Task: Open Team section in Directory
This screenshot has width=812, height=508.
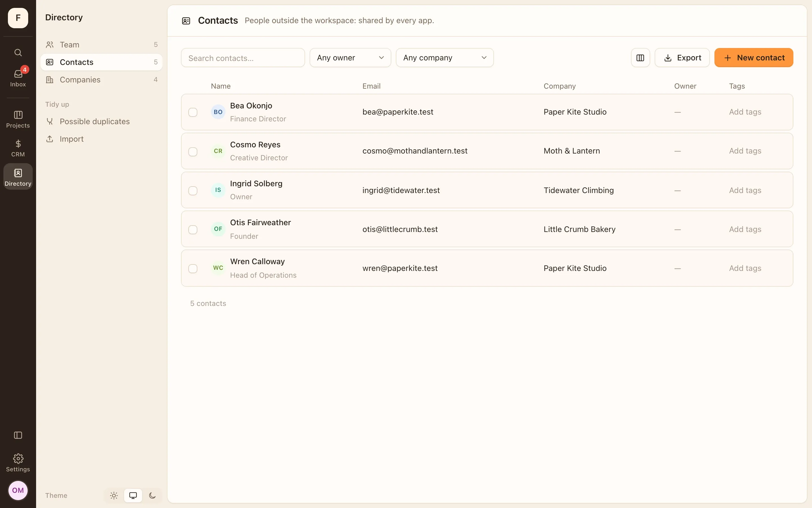Action: (101, 45)
